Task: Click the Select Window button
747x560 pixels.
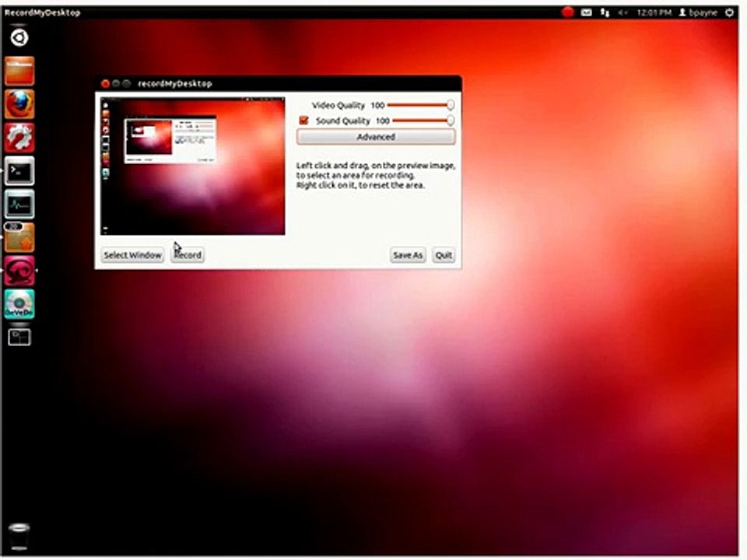Action: pos(132,255)
